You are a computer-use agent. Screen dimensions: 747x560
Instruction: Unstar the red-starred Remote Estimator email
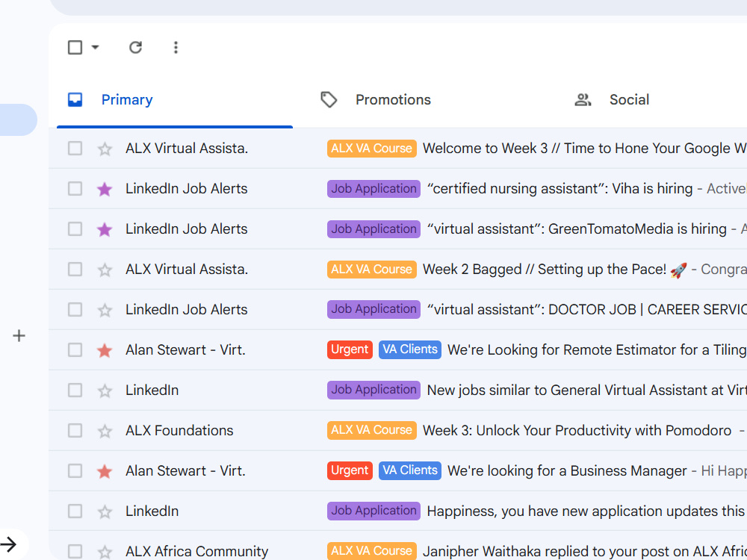point(105,350)
